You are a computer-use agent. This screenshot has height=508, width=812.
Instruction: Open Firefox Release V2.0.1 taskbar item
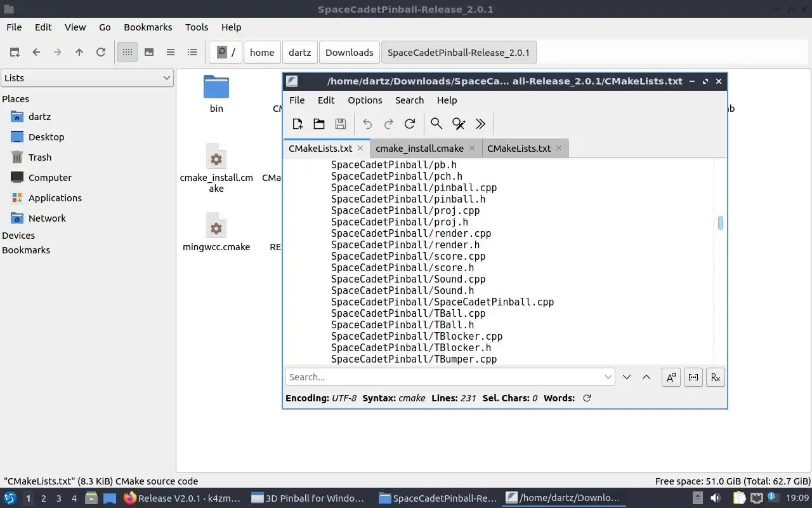coord(182,498)
